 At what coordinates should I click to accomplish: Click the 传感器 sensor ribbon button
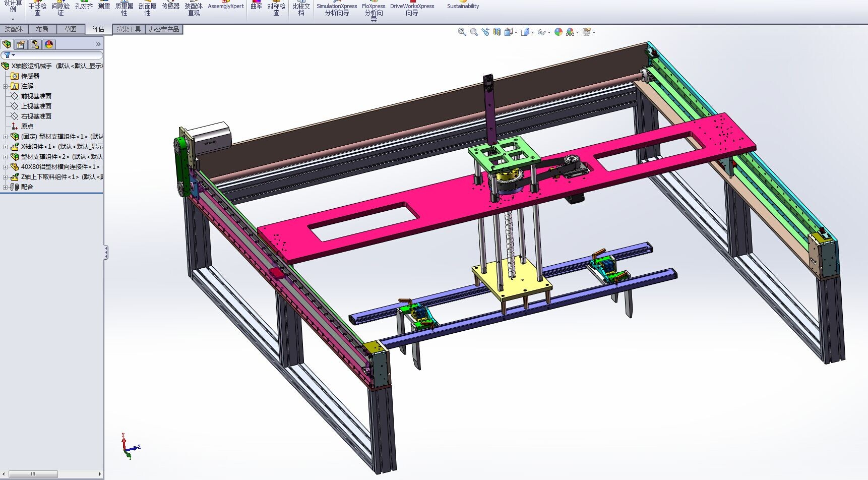coord(170,5)
